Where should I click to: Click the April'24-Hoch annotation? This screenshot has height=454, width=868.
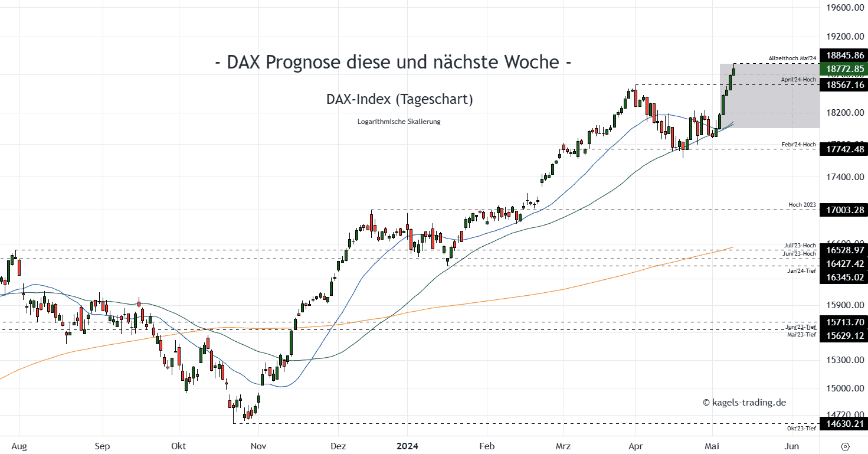(798, 79)
